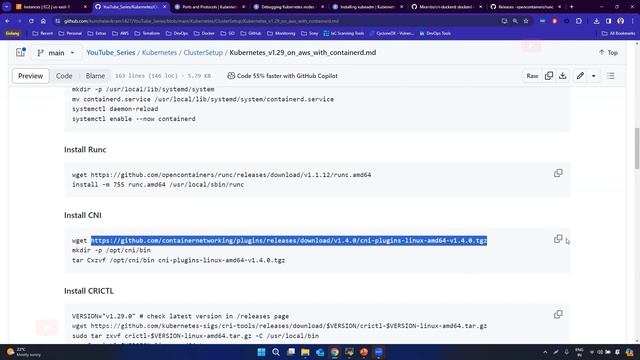Open the AWS bookmarks folder
The height and width of the screenshot is (360, 640).
click(120, 33)
